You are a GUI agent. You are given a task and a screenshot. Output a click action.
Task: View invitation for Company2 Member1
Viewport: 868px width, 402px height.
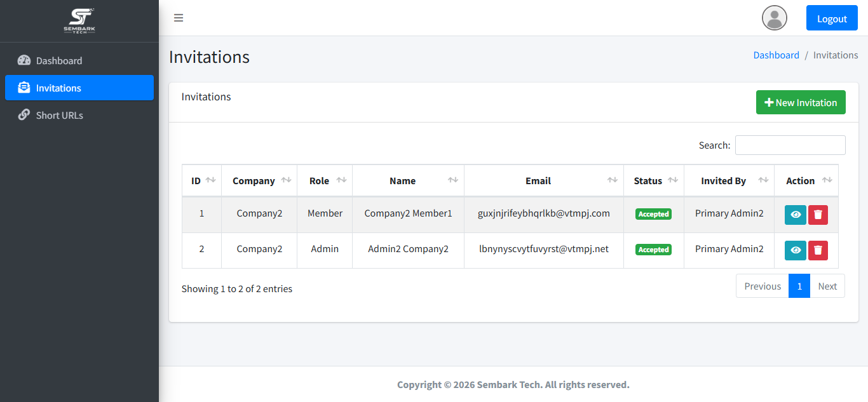pos(796,215)
